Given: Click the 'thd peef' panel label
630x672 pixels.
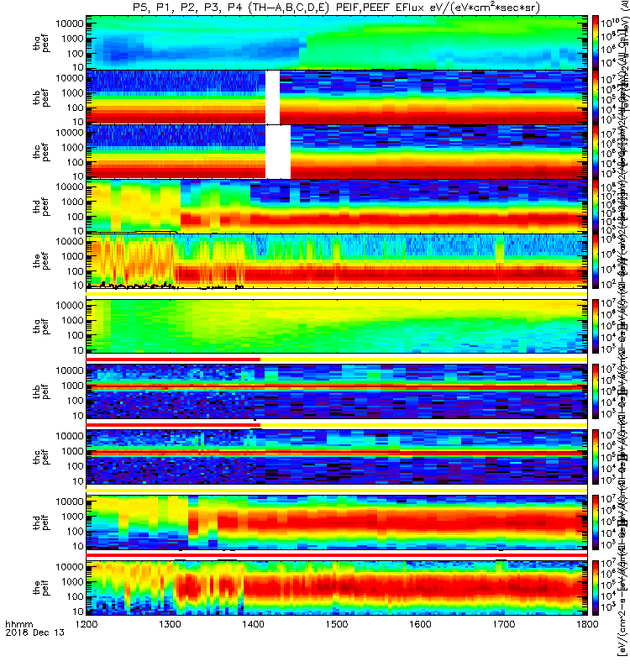Looking at the screenshot, I should pos(41,207).
